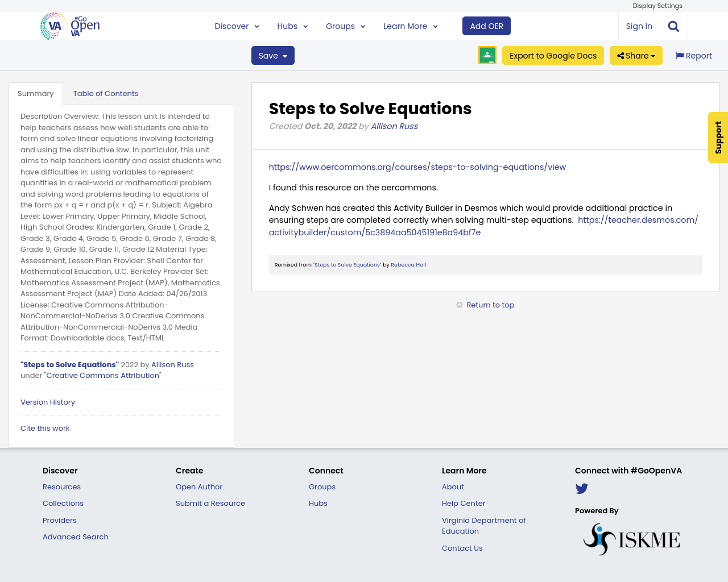Expand the Learn More menu
Viewport: 728px width, 582px height.
[x=409, y=25]
